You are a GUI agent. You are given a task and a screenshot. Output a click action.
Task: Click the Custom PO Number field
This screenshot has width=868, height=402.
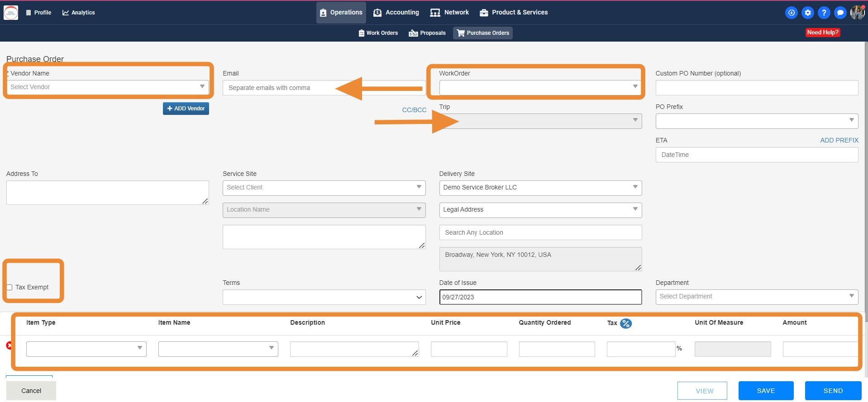point(757,88)
